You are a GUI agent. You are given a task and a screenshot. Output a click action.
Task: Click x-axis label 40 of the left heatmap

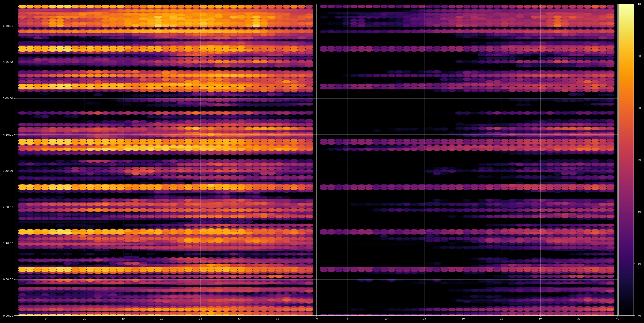[x=316, y=319]
